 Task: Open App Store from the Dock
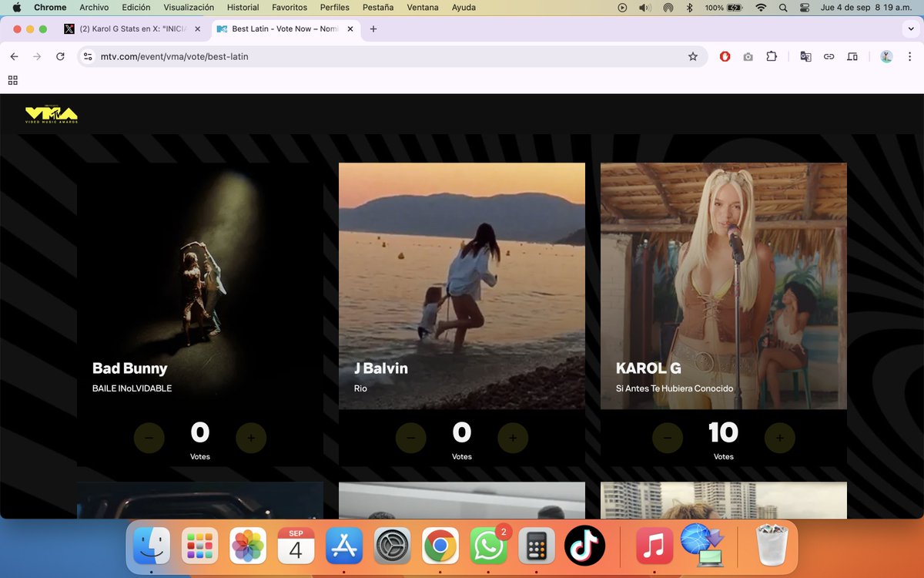pos(344,546)
